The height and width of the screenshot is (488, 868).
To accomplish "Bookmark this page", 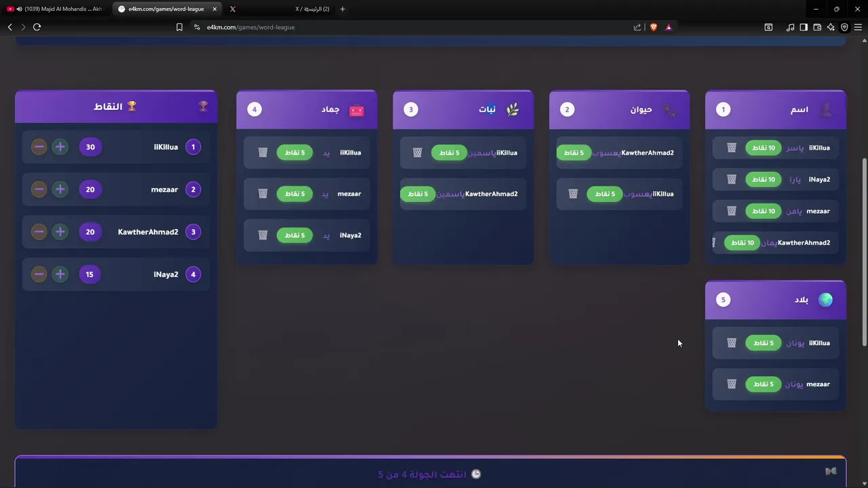I will coord(179,27).
